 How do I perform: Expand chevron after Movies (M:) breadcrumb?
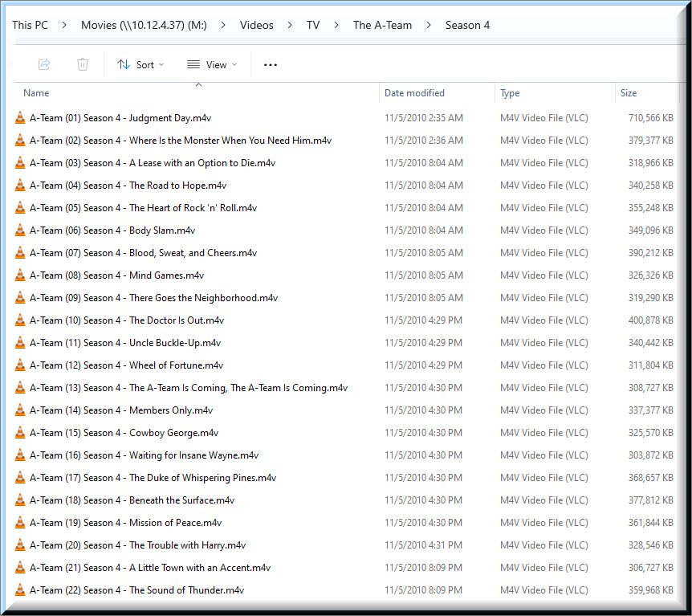(223, 25)
